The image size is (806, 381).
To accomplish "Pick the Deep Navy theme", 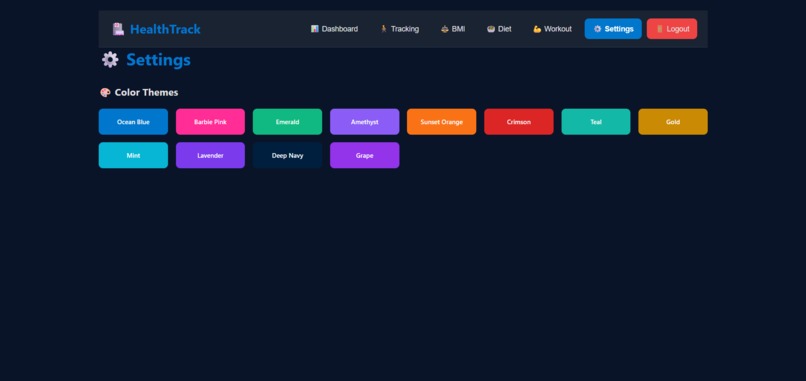I will click(287, 155).
